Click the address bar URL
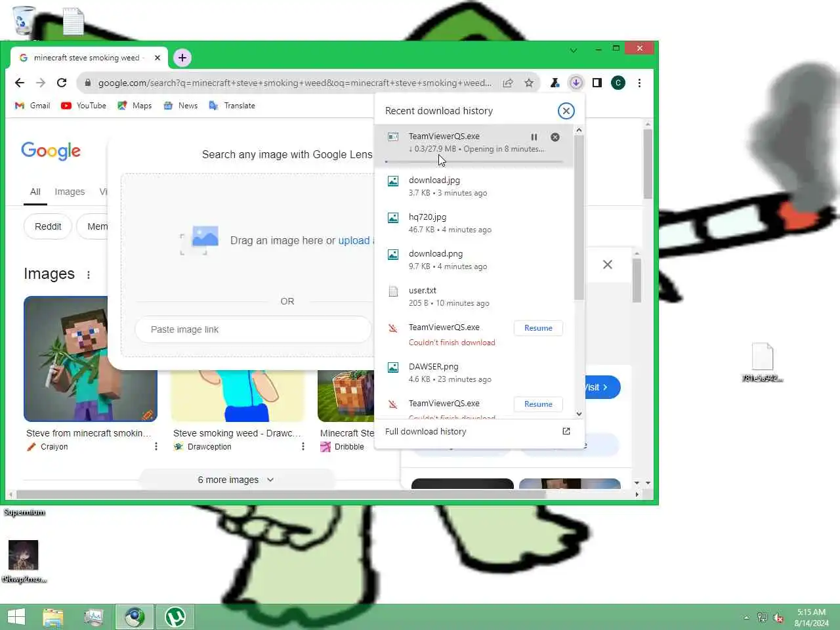This screenshot has width=840, height=630. pyautogui.click(x=295, y=83)
